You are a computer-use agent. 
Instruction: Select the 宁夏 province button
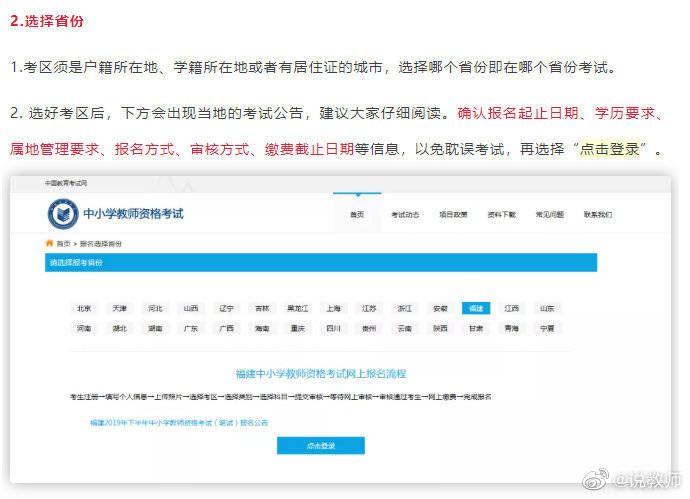point(547,328)
